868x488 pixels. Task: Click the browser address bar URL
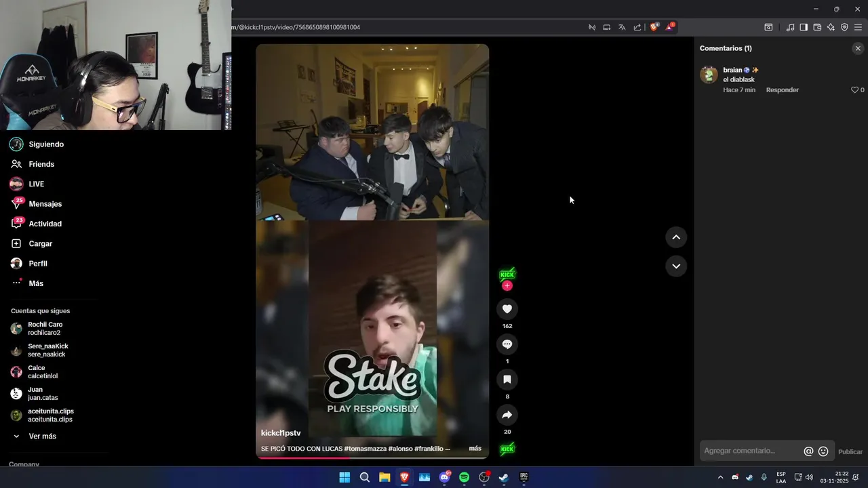(x=296, y=27)
